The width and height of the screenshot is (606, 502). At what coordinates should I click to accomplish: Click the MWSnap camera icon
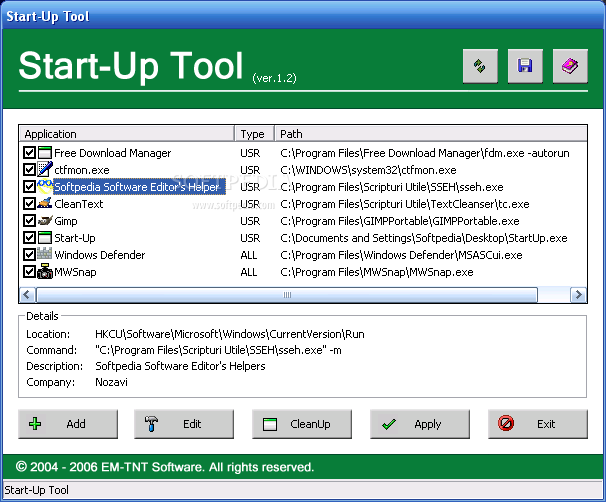pyautogui.click(x=45, y=271)
